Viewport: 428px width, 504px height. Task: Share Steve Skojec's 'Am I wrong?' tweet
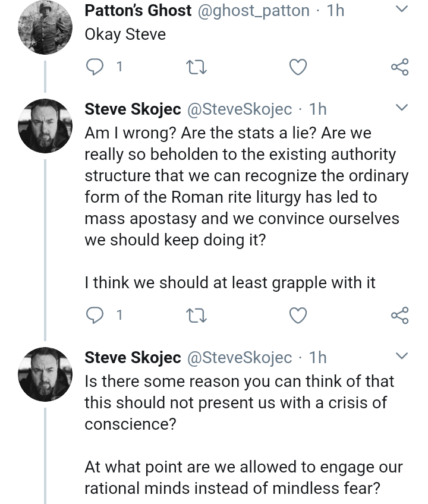[399, 315]
